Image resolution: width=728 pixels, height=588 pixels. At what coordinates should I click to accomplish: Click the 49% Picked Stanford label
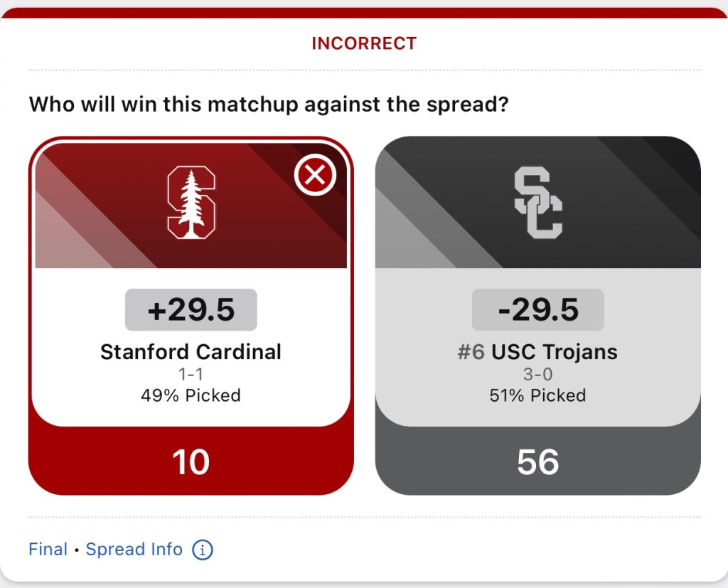(x=191, y=395)
